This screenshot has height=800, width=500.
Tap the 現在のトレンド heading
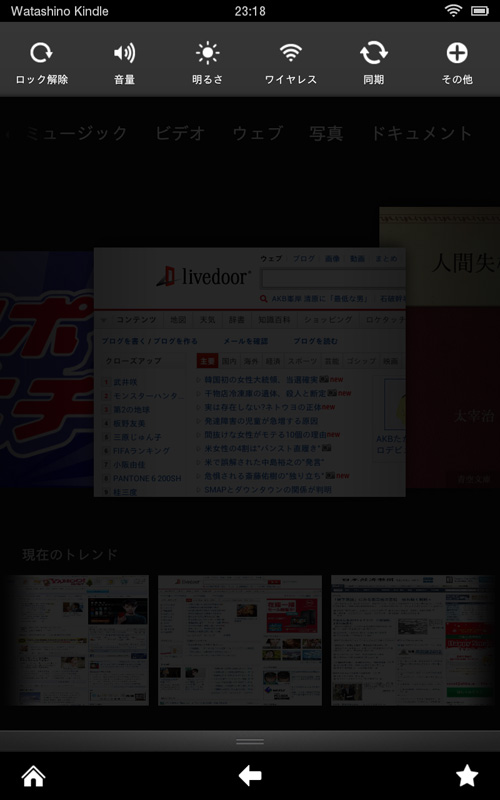click(70, 554)
